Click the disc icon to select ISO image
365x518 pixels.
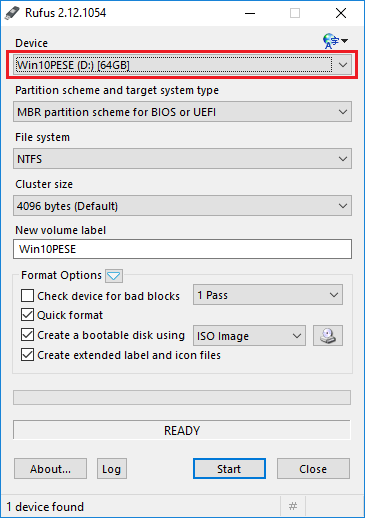click(x=328, y=335)
